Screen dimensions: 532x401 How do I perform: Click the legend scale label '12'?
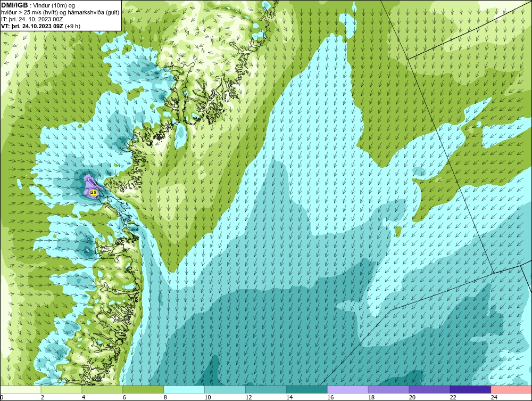pos(248,397)
